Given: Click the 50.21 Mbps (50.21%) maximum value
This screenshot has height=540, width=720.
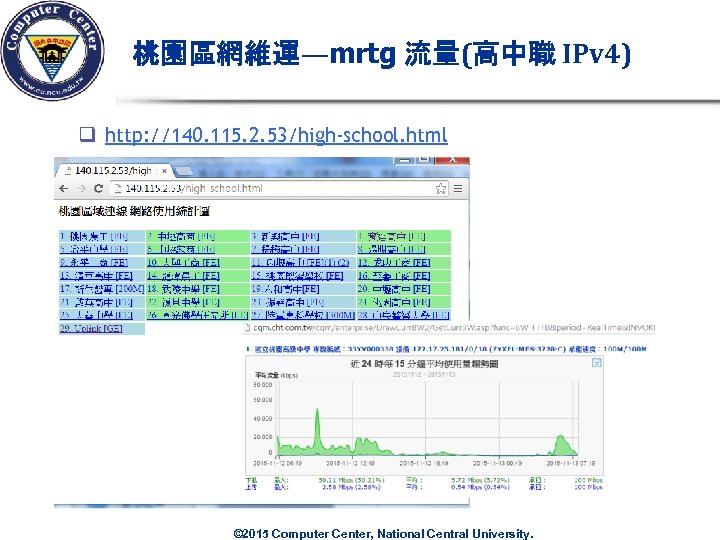Looking at the screenshot, I should pos(352,480).
